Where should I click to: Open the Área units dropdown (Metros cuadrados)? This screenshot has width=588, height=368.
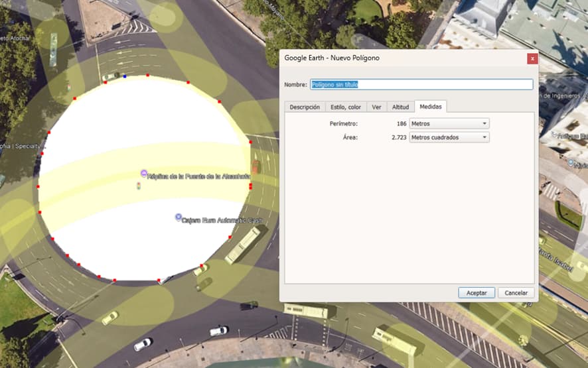449,137
